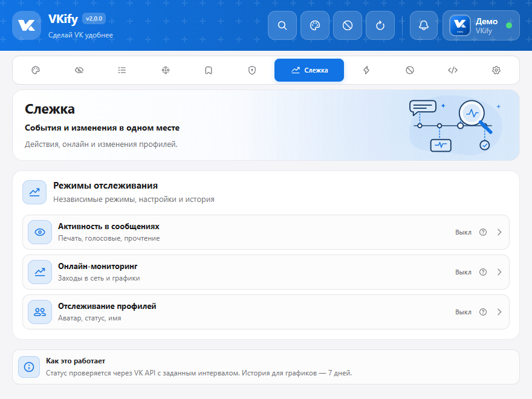Viewport: 532px width, 399px height.
Task: Switch to the lightning bolt tab
Action: click(366, 70)
